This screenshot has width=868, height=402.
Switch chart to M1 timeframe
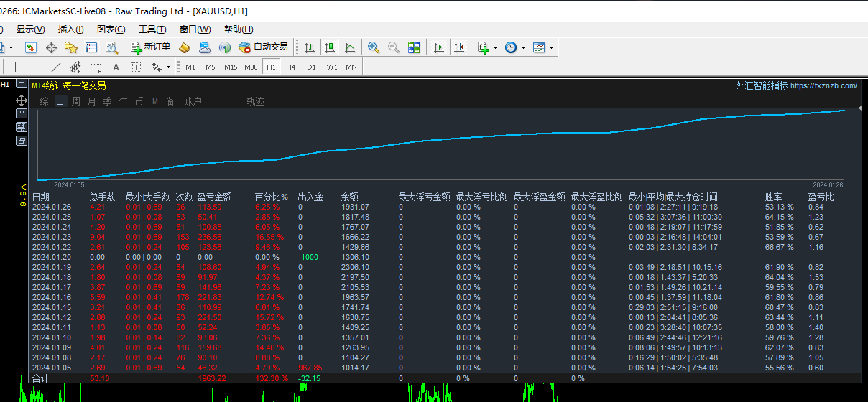[x=190, y=67]
